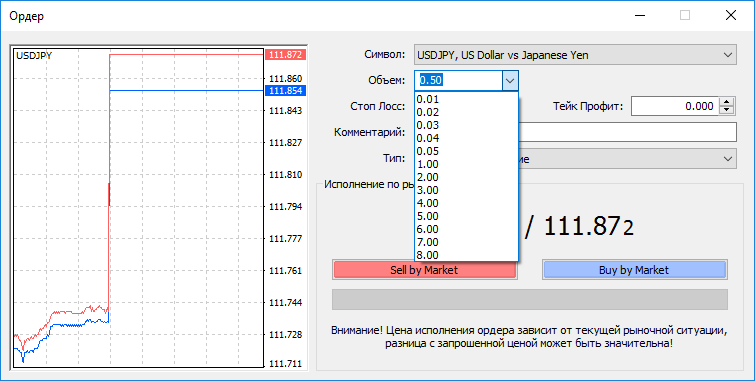The width and height of the screenshot is (755, 381).
Task: Select 1.00 lot volume option
Action: (x=466, y=165)
